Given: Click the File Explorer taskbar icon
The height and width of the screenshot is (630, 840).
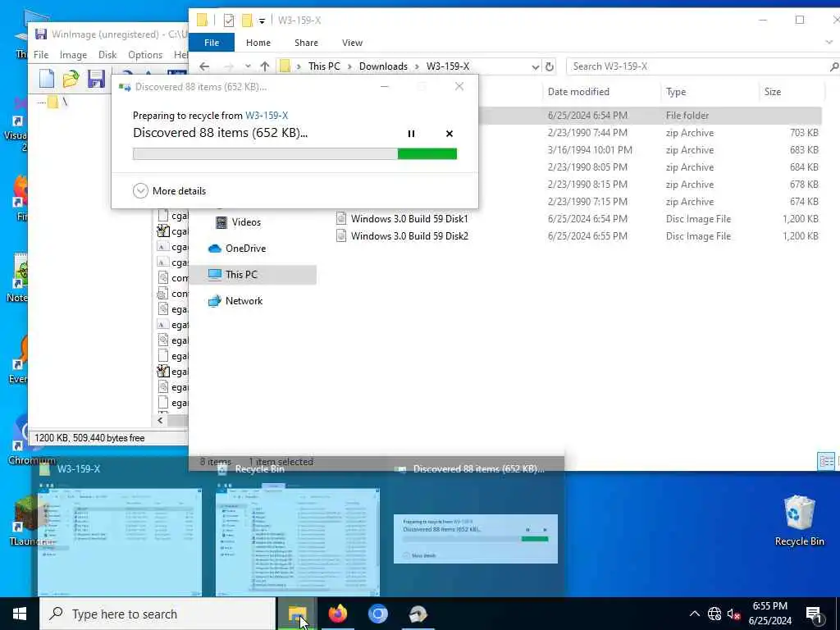Looking at the screenshot, I should coord(297,614).
